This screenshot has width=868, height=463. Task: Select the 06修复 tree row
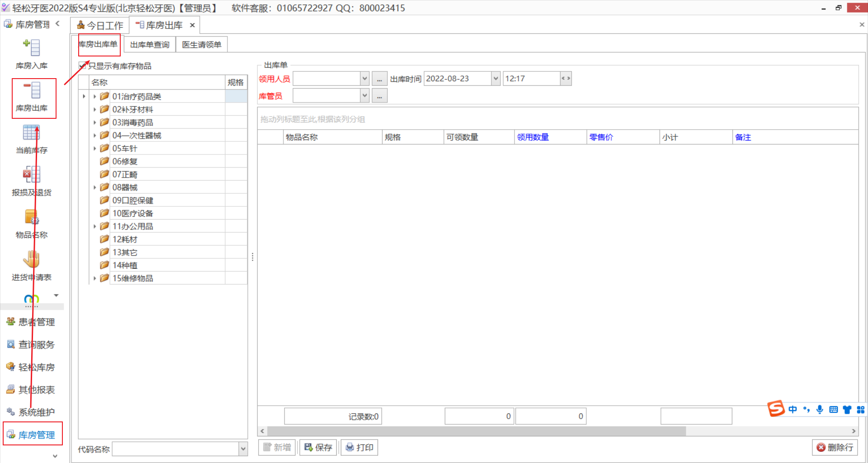[x=168, y=161]
